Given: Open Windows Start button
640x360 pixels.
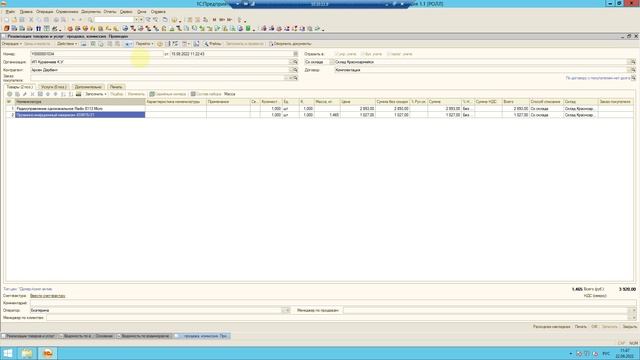Looking at the screenshot, I should click(8, 353).
